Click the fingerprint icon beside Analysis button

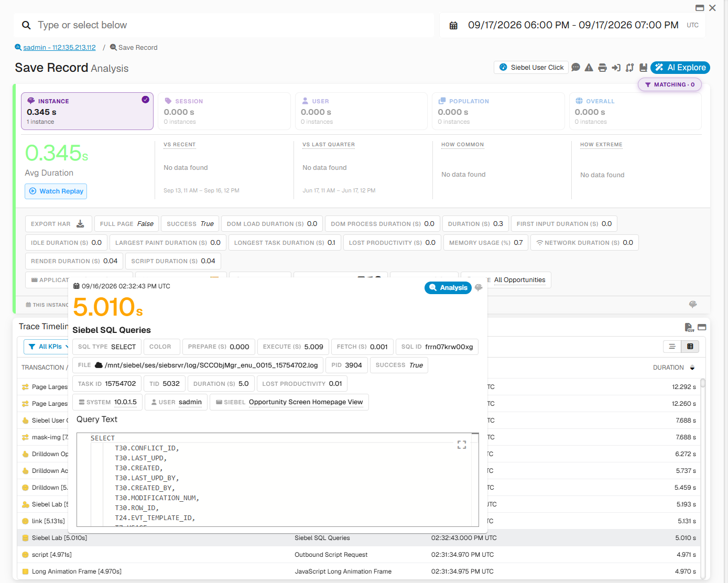point(479,288)
